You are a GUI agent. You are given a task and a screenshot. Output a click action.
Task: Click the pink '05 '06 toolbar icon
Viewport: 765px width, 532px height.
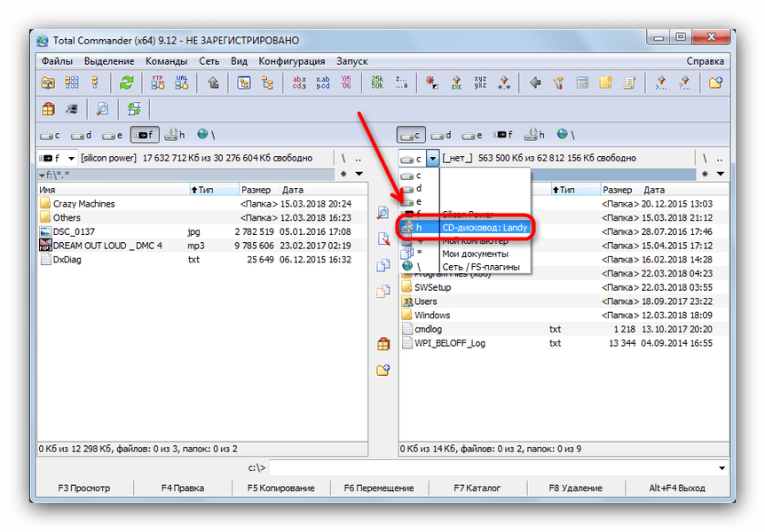346,82
